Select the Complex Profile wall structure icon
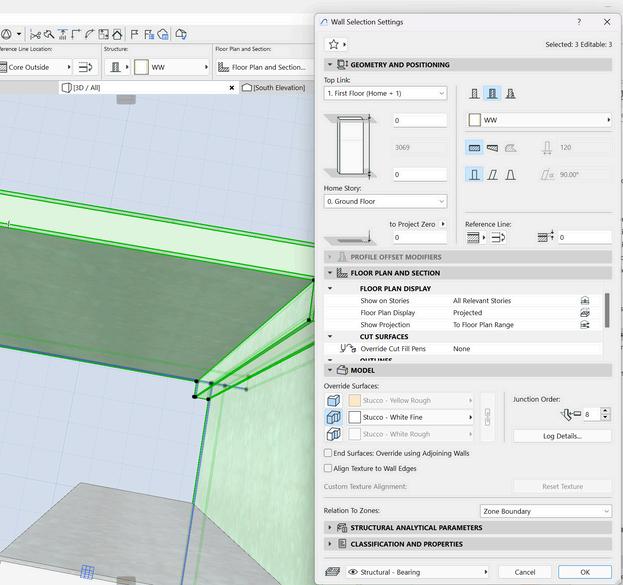The height and width of the screenshot is (585, 623). click(x=511, y=93)
